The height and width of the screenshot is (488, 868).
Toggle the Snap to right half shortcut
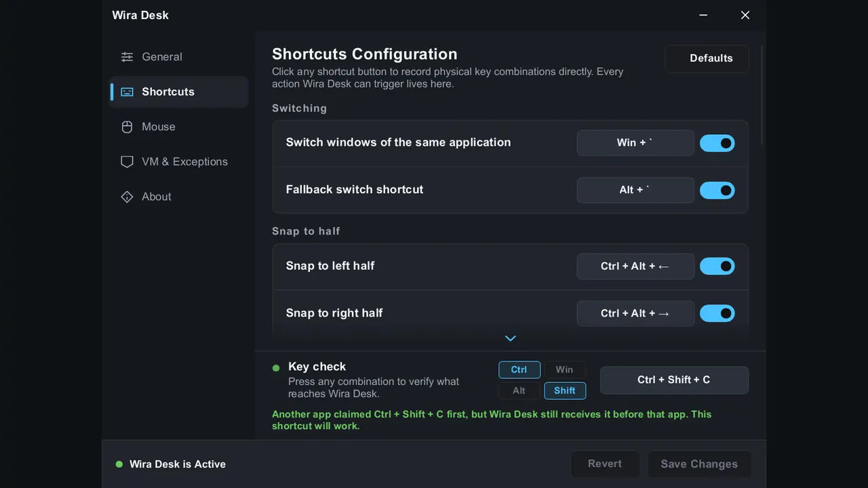(x=717, y=313)
